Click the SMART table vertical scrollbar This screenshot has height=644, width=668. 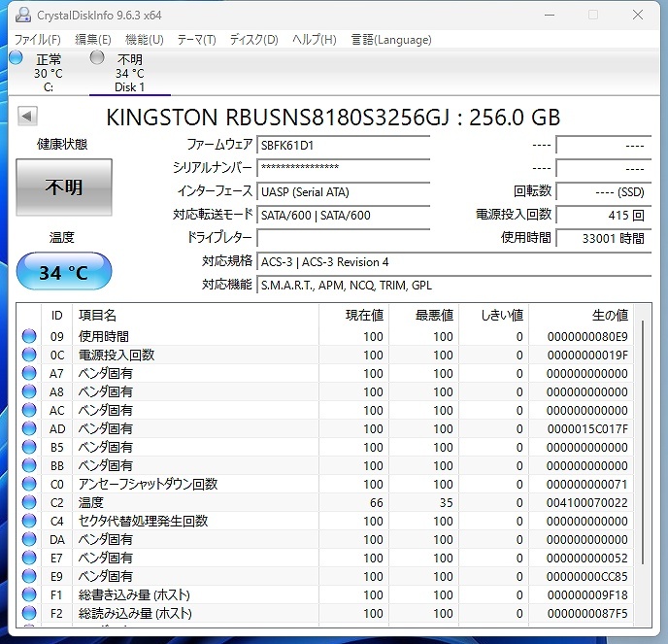point(643,442)
